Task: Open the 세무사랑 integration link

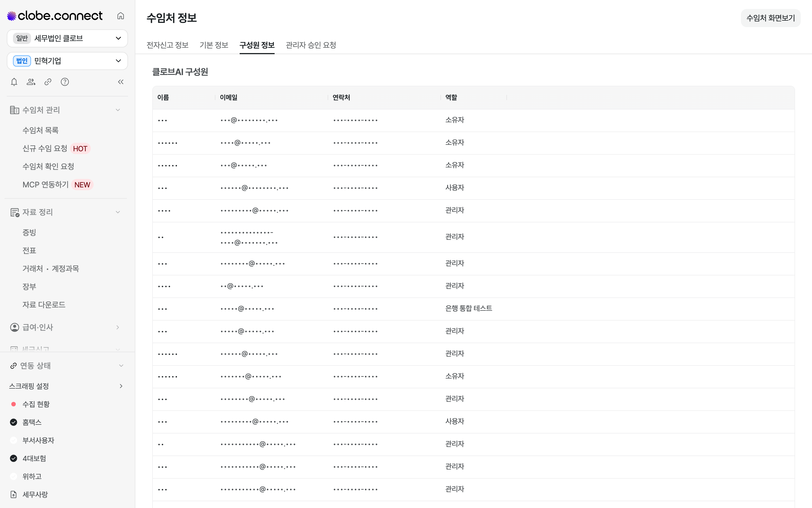Action: pyautogui.click(x=35, y=494)
